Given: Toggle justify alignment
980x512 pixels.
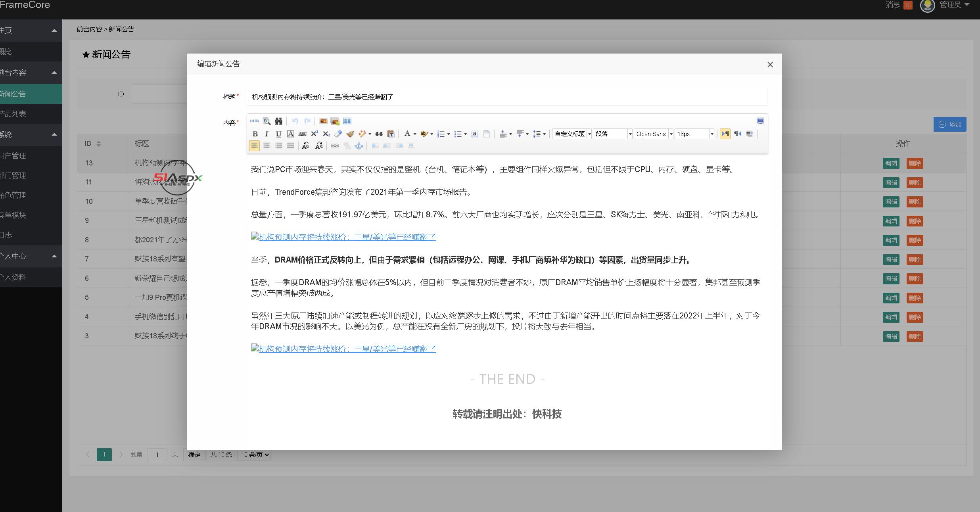Looking at the screenshot, I should point(290,146).
